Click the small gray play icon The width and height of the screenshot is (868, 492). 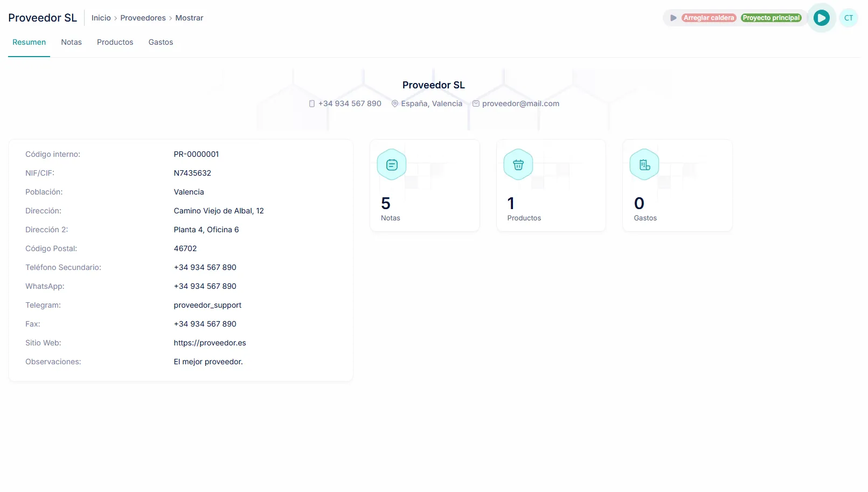tap(673, 18)
